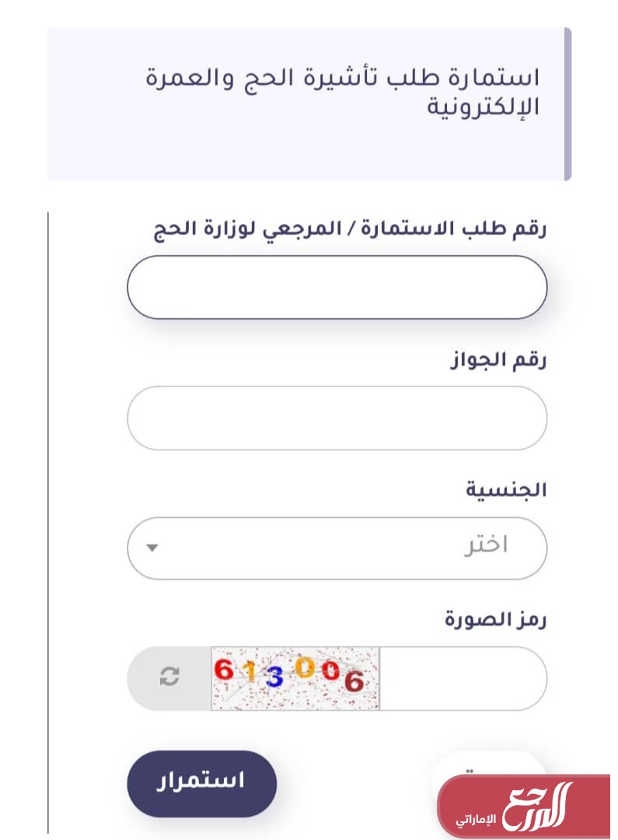This screenshot has width=618, height=840.
Task: Focus the captcha code input field
Action: click(x=463, y=677)
